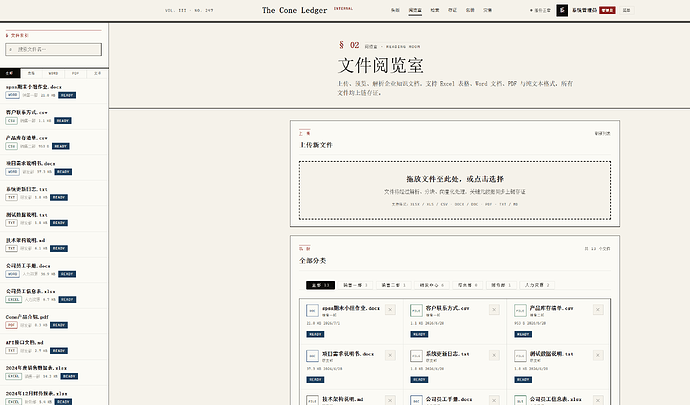The height and width of the screenshot is (405, 690).
Task: Click the drop zone to choose files
Action: (x=455, y=190)
